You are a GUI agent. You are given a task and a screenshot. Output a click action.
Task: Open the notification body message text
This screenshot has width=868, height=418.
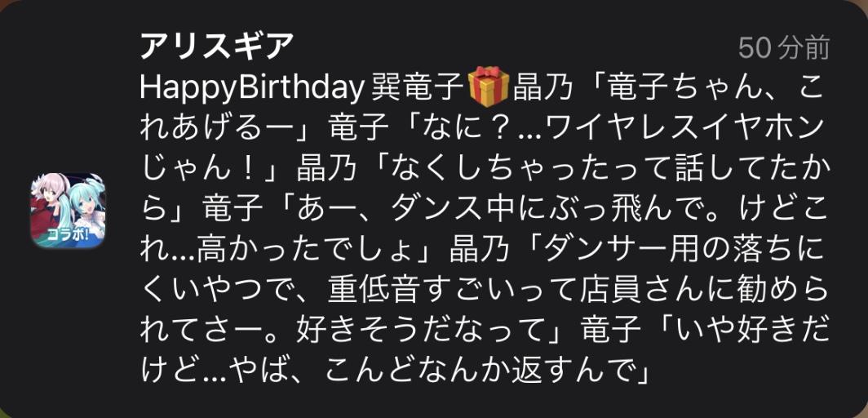[x=485, y=227]
